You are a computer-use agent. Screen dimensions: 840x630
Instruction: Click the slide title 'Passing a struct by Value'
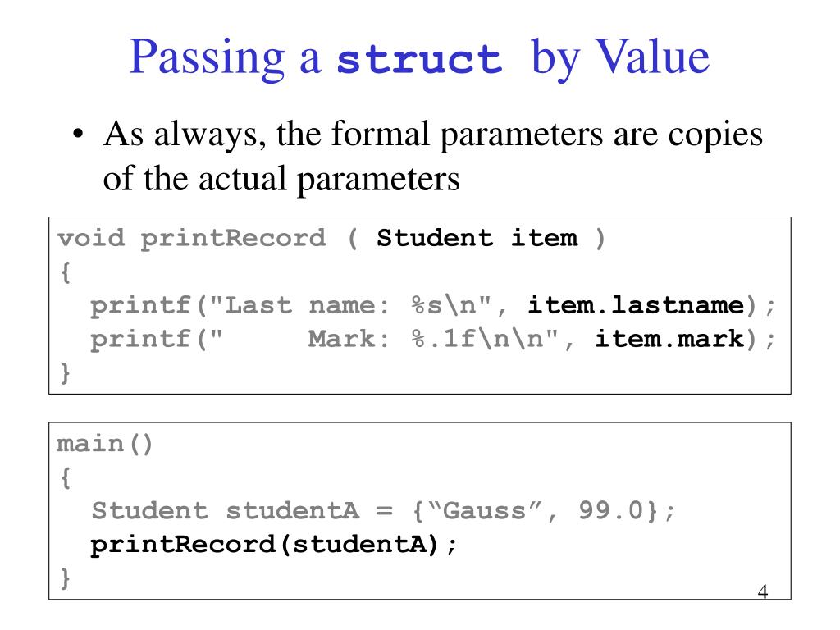click(419, 58)
